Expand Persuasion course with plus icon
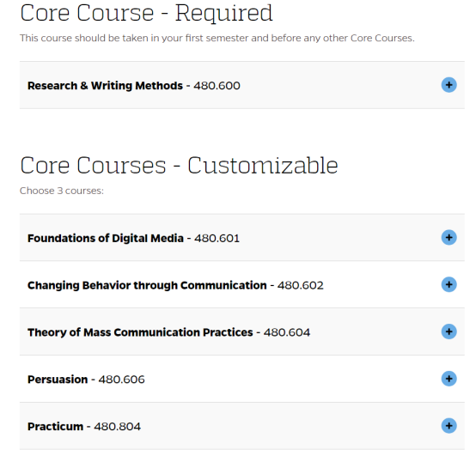The image size is (476, 450). point(449,379)
